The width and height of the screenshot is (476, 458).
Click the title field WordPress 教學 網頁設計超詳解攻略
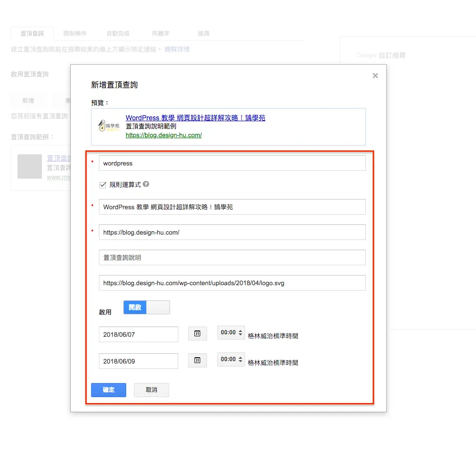[232, 207]
